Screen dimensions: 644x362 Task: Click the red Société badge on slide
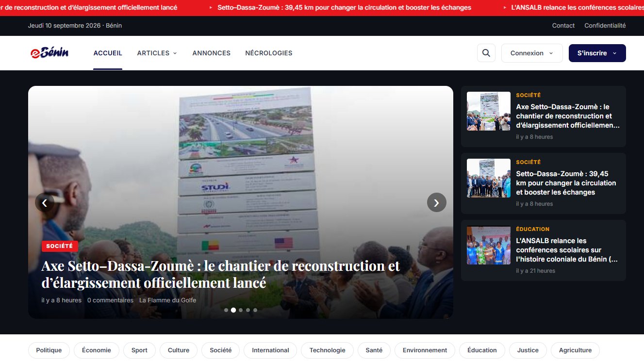coord(60,246)
